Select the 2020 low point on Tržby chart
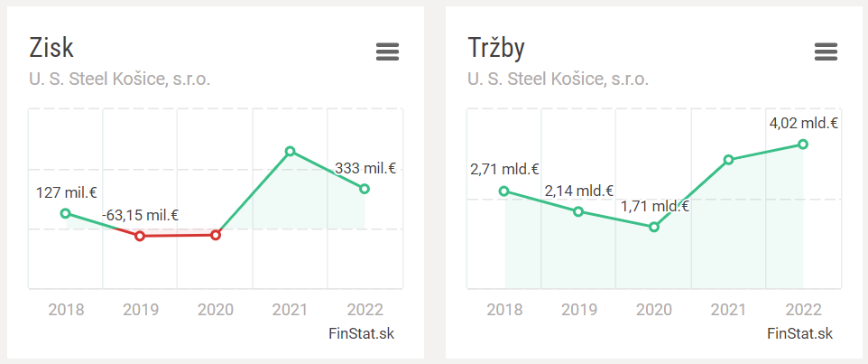 [654, 227]
